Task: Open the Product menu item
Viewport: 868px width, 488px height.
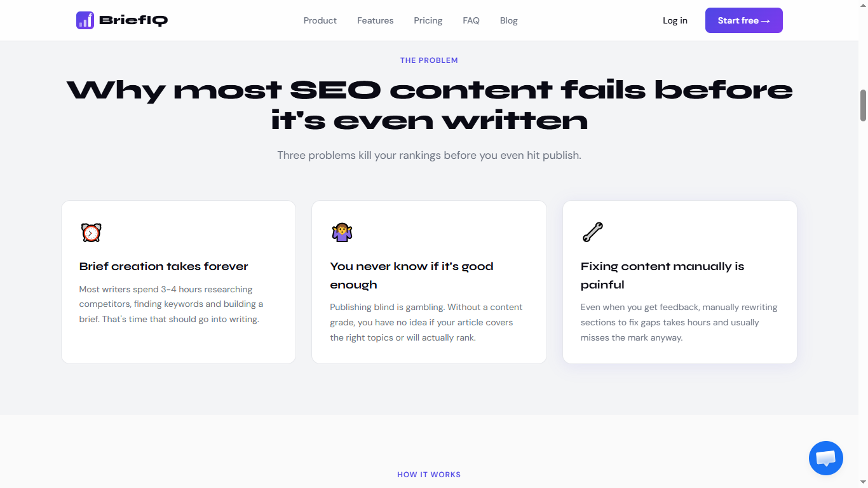Action: [x=320, y=20]
